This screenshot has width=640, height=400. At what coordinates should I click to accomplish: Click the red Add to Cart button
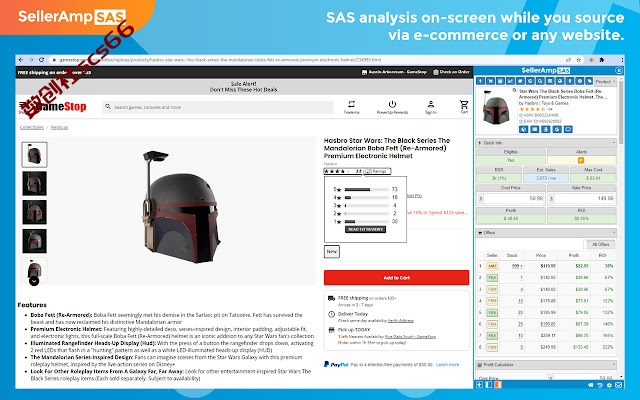pos(396,278)
